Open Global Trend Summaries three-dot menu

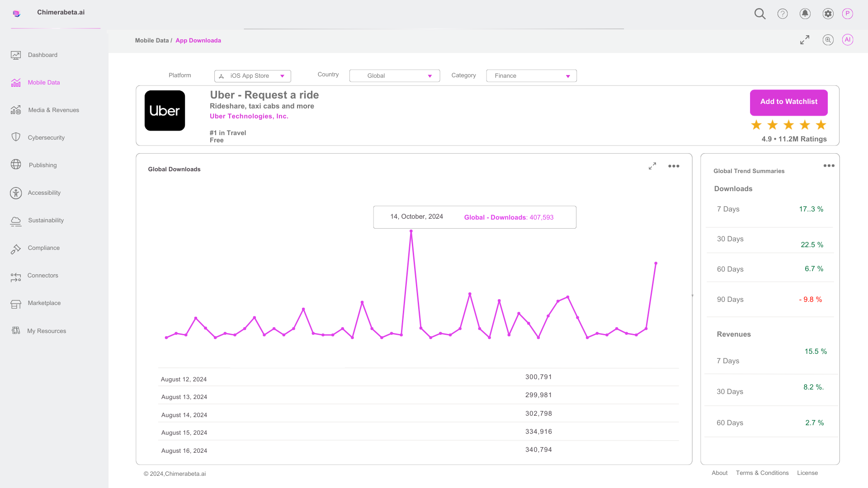click(x=829, y=166)
